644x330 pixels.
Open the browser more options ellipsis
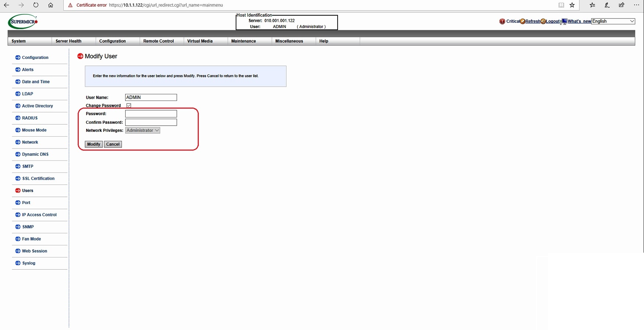coord(637,5)
